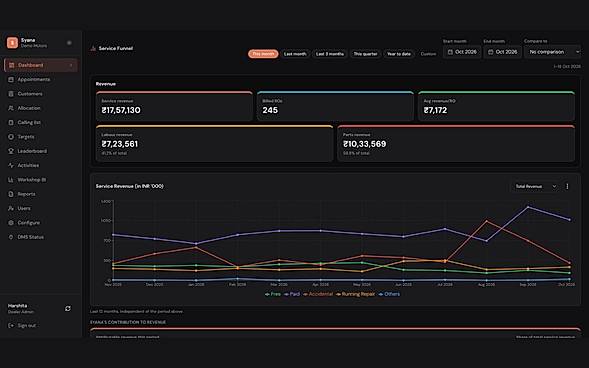589x368 pixels.
Task: Open the Calling list page
Action: [x=41, y=122]
